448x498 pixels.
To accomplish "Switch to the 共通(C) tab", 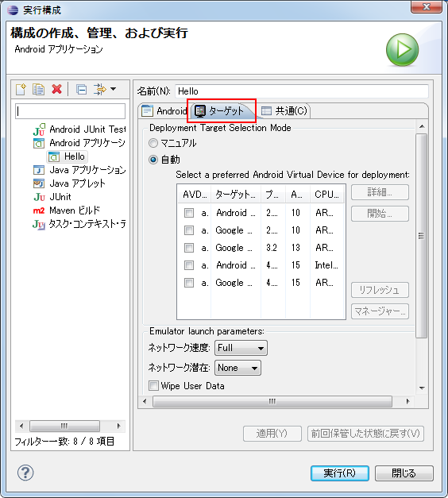I will [x=284, y=111].
